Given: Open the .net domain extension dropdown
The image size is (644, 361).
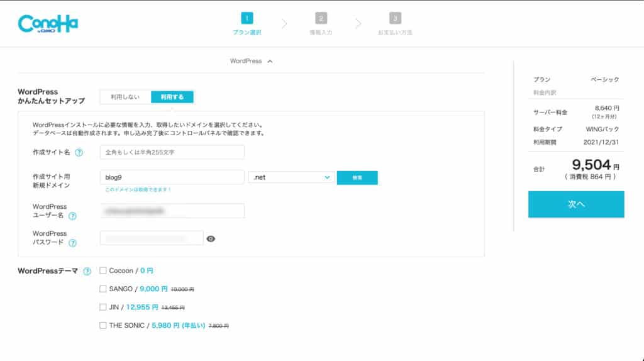Looking at the screenshot, I should (x=291, y=177).
